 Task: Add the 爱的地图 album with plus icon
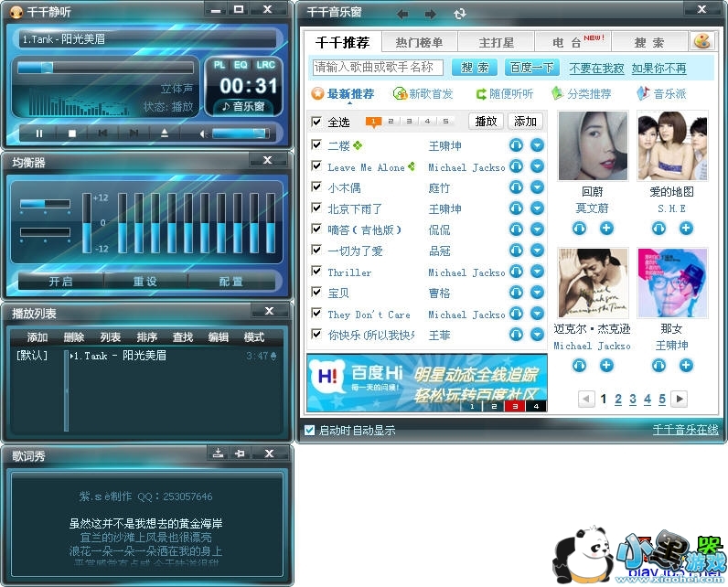click(x=686, y=228)
